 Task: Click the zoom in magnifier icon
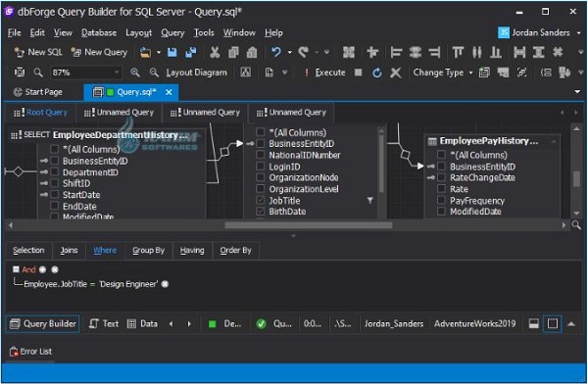(135, 72)
